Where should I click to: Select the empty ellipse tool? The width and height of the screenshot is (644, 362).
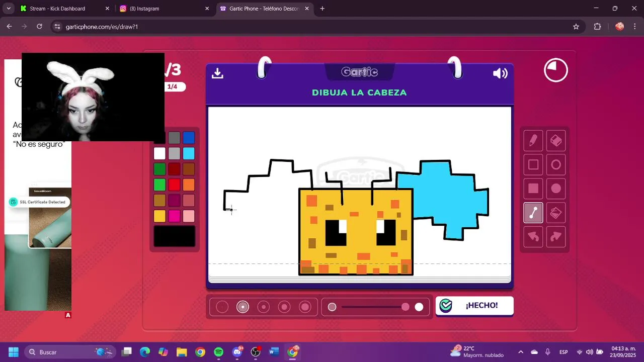[556, 165]
